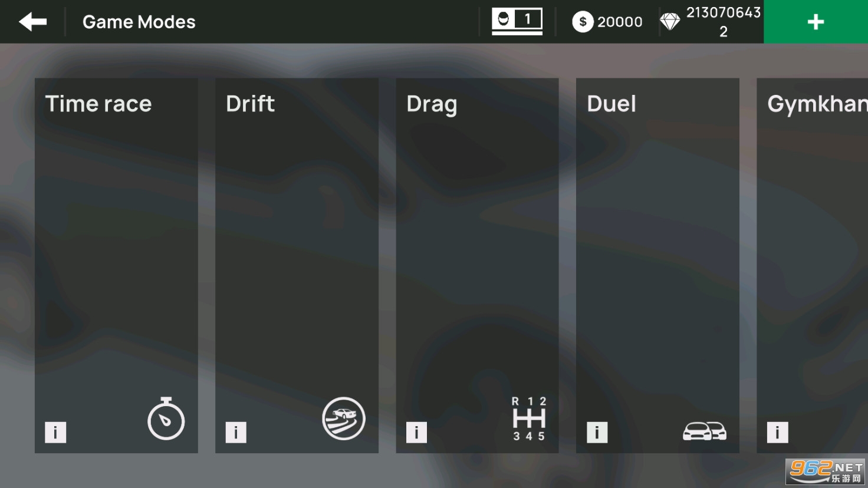Open Gymkhana info icon

(777, 433)
